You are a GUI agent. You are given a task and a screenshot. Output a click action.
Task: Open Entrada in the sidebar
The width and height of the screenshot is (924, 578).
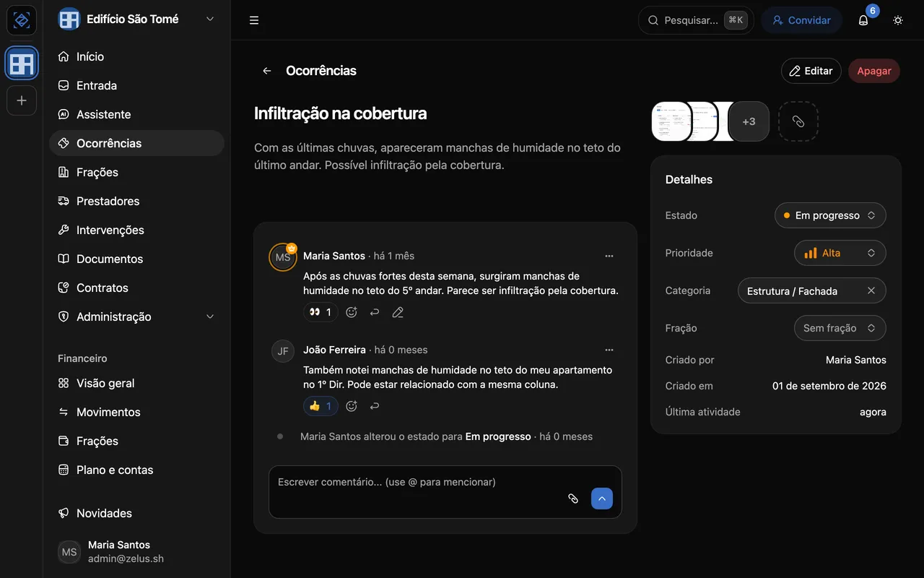137,85
